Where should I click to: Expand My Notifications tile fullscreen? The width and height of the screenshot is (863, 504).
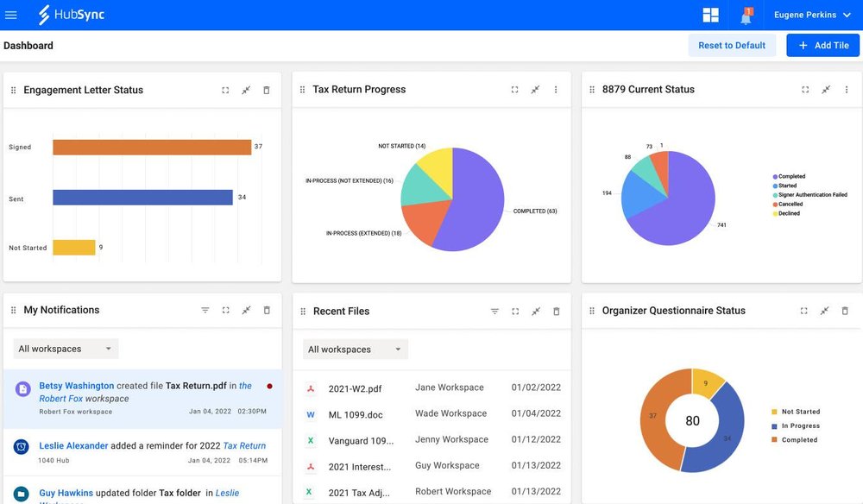coord(225,311)
